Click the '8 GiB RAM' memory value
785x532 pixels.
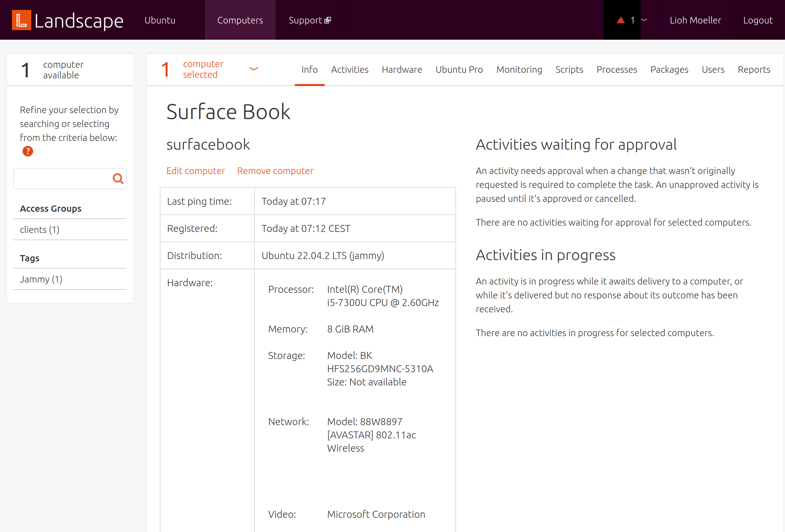pyautogui.click(x=350, y=329)
